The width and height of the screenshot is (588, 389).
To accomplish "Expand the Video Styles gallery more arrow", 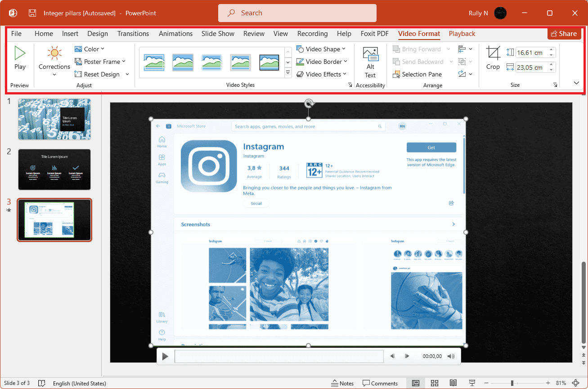I will point(288,72).
